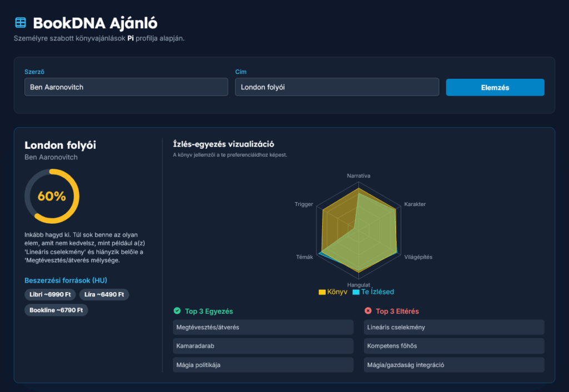Viewport: 569px width, 392px height.
Task: Click the 60% match score ring
Action: 52,196
